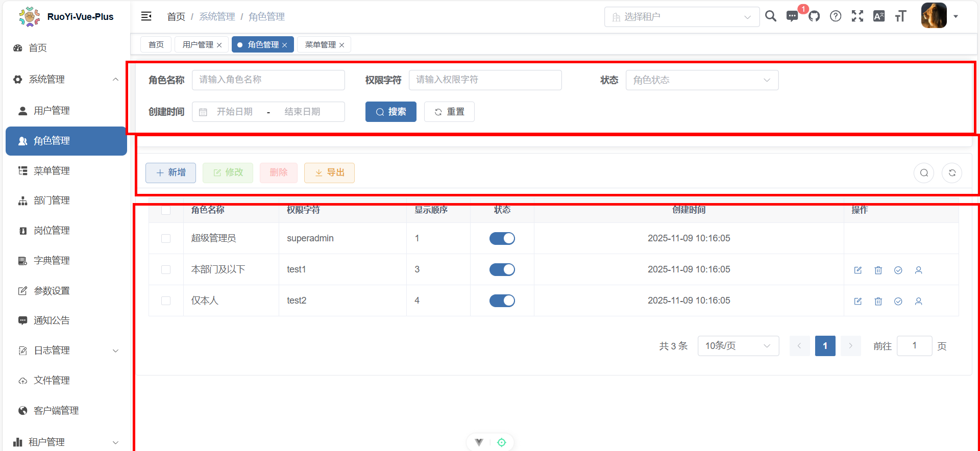The image size is (980, 451).
Task: Toggle status switch for superadmin role
Action: tap(502, 238)
